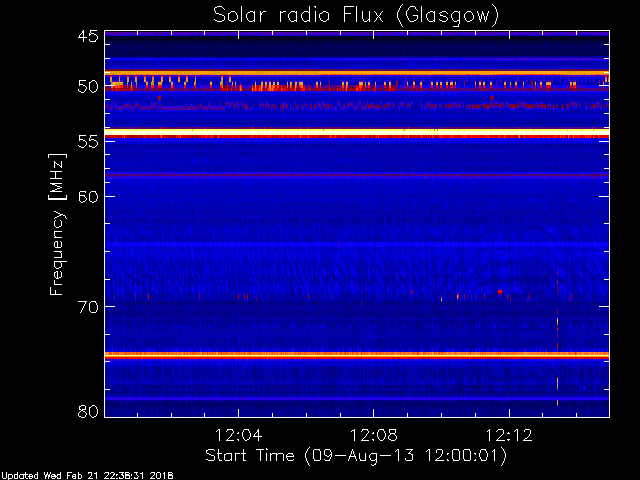Viewport: 640px width, 480px height.
Task: Click the 80 frequency tick label
Action: (87, 411)
